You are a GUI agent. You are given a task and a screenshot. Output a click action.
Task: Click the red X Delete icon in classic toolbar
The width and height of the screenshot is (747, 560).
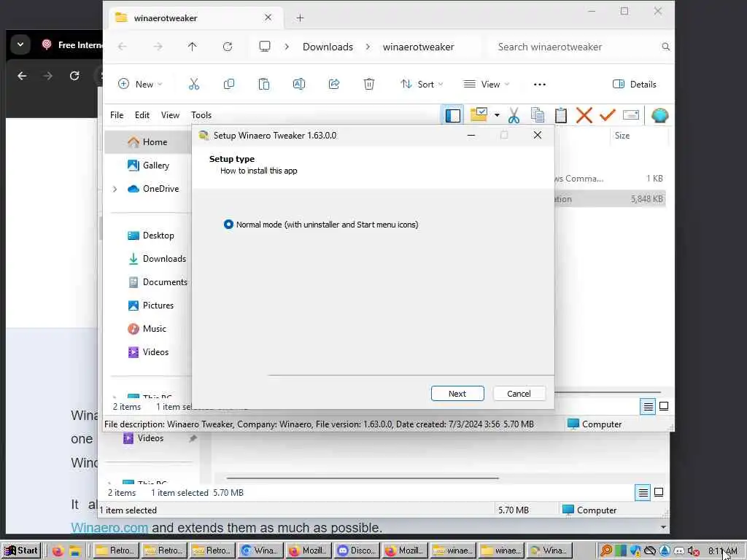[584, 115]
